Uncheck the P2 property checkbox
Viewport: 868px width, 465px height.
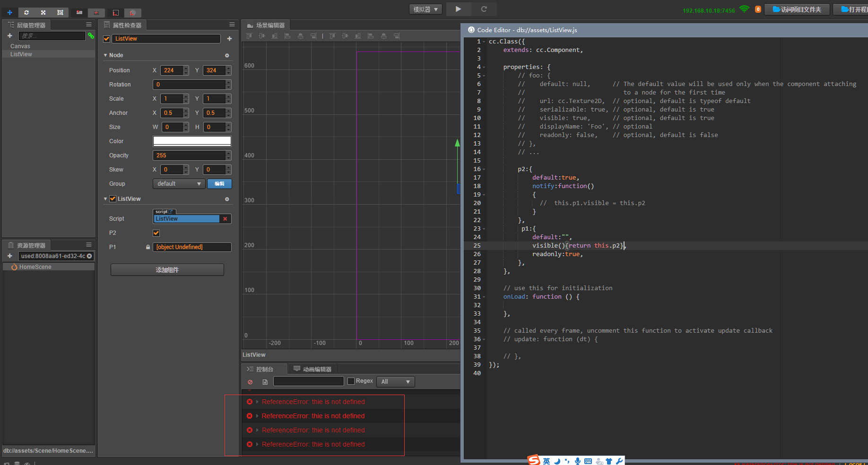156,233
